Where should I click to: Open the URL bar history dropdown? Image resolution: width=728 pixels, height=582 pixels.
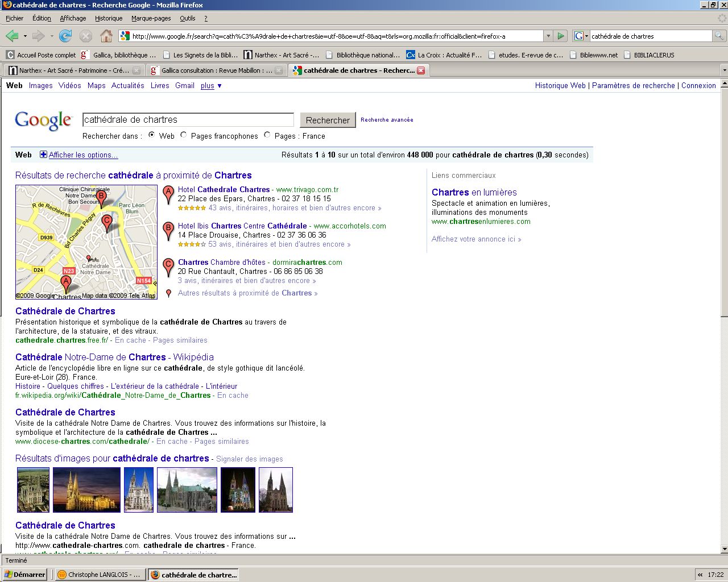(548, 36)
